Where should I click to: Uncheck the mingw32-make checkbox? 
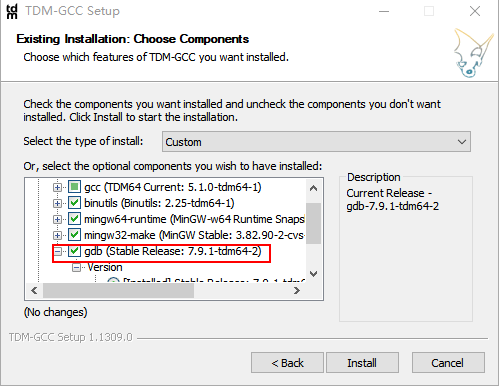pyautogui.click(x=74, y=235)
